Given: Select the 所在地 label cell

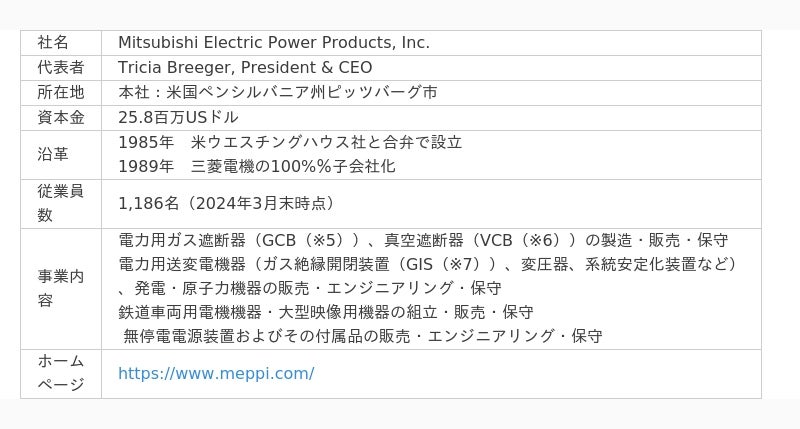Looking at the screenshot, I should pos(60,93).
